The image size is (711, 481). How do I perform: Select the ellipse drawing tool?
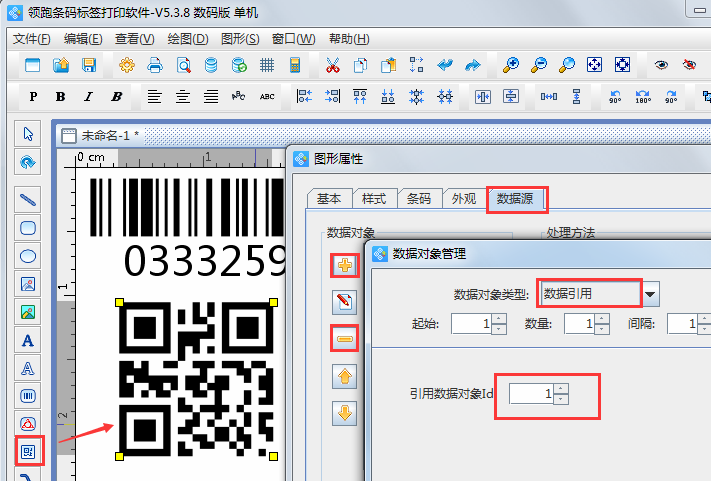coord(29,255)
